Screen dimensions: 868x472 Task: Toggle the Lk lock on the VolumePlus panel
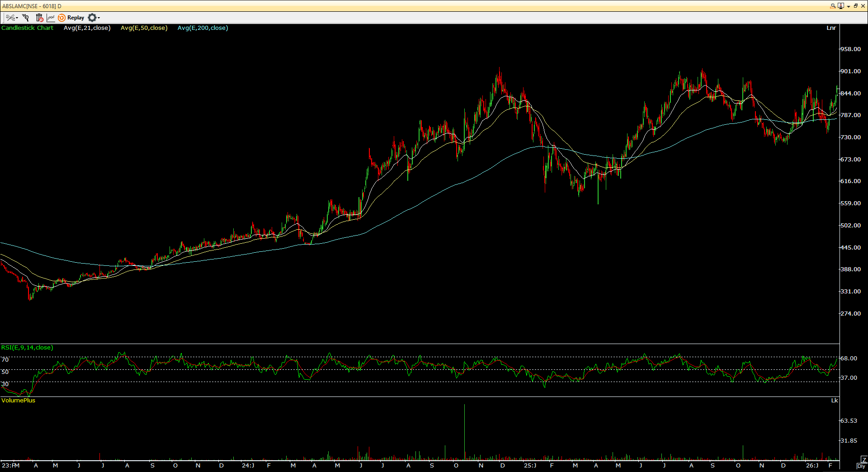coord(834,401)
